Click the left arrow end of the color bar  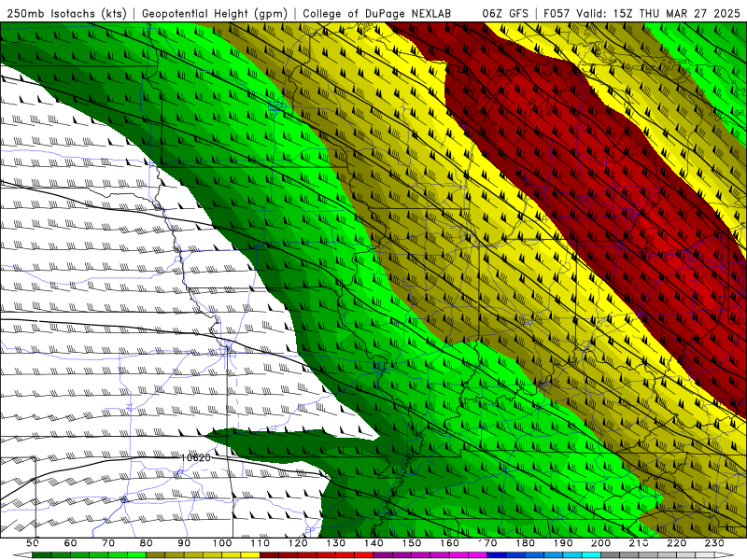tap(22, 554)
